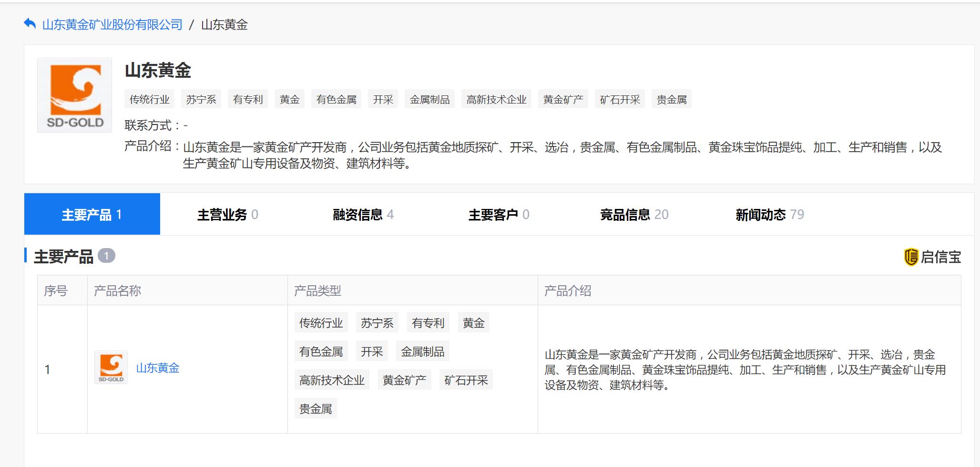Select the 黄金 tag under the company name
The image size is (980, 467).
pyautogui.click(x=289, y=99)
